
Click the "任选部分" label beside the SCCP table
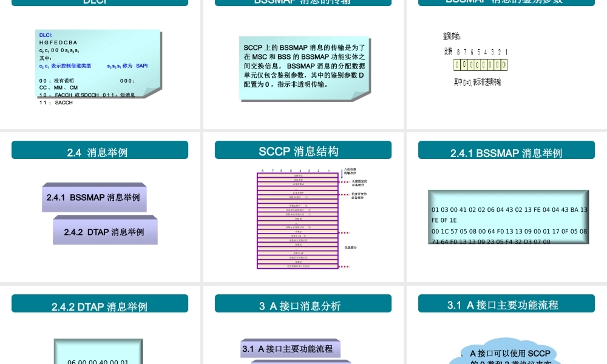click(351, 248)
